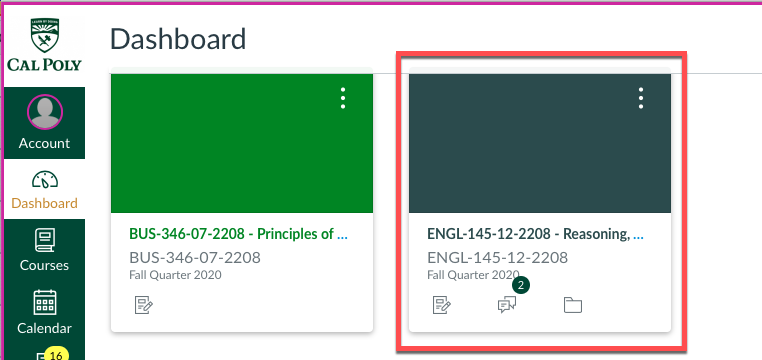This screenshot has width=762, height=360.
Task: Open Assignments icon on BUS-346 card
Action: [144, 305]
